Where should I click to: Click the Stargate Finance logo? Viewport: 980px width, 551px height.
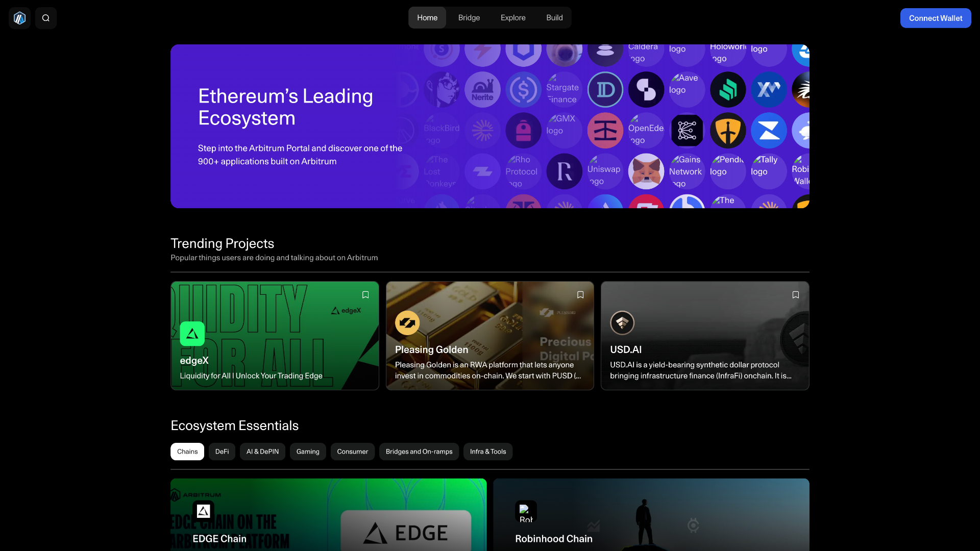(x=564, y=90)
